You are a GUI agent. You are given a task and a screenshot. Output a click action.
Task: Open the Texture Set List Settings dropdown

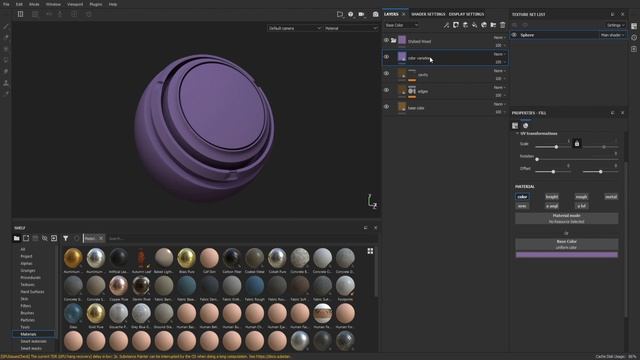point(615,25)
